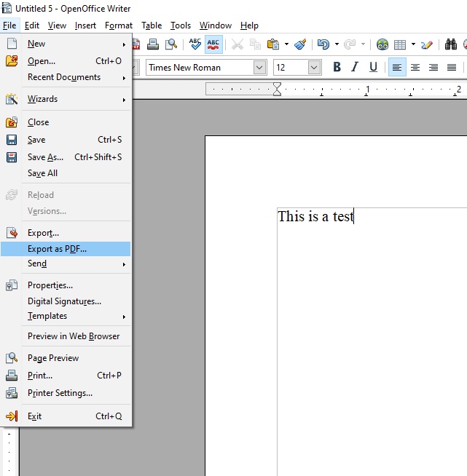Viewport: 467px width, 476px height.
Task: Choose Save in File menu
Action: tap(66, 140)
